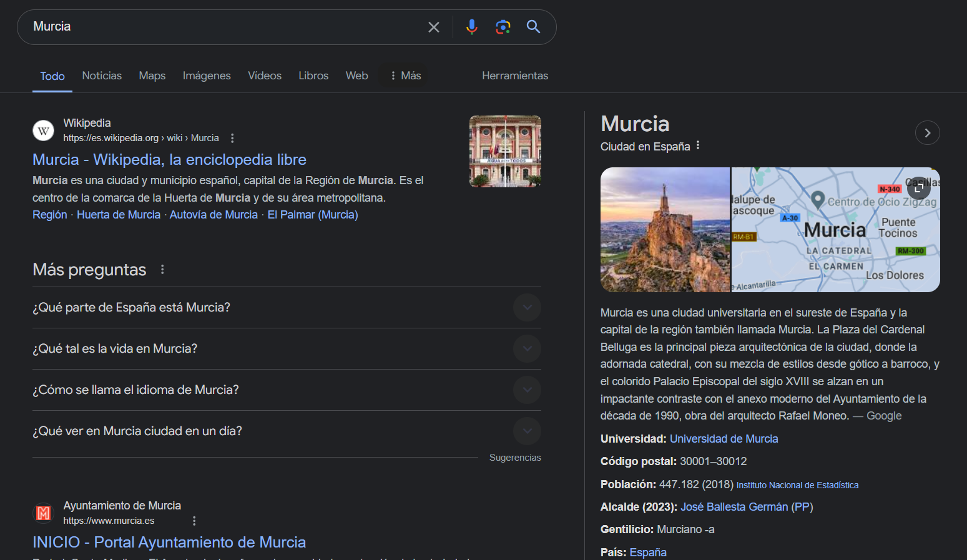Expand "¿Cómo se llama el idioma de Murcia?"
This screenshot has height=560, width=967.
click(287, 390)
